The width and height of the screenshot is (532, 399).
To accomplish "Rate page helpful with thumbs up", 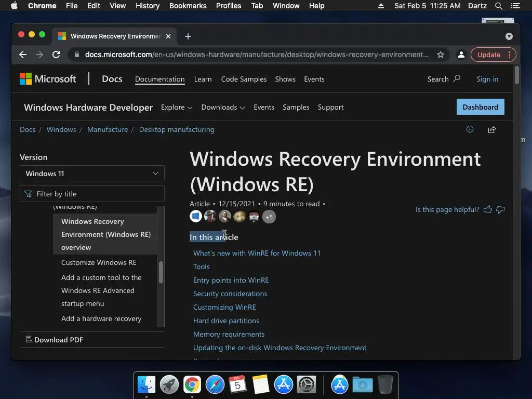I will (x=487, y=209).
